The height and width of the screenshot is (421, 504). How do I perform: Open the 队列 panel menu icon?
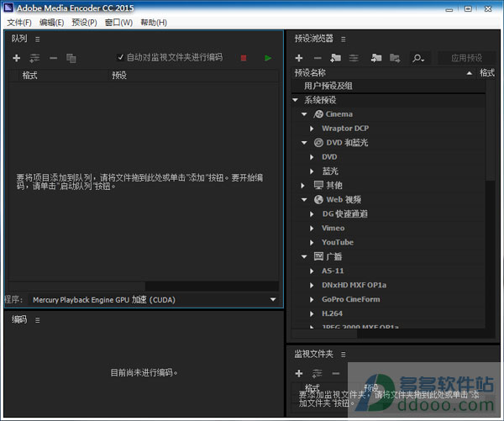[38, 39]
